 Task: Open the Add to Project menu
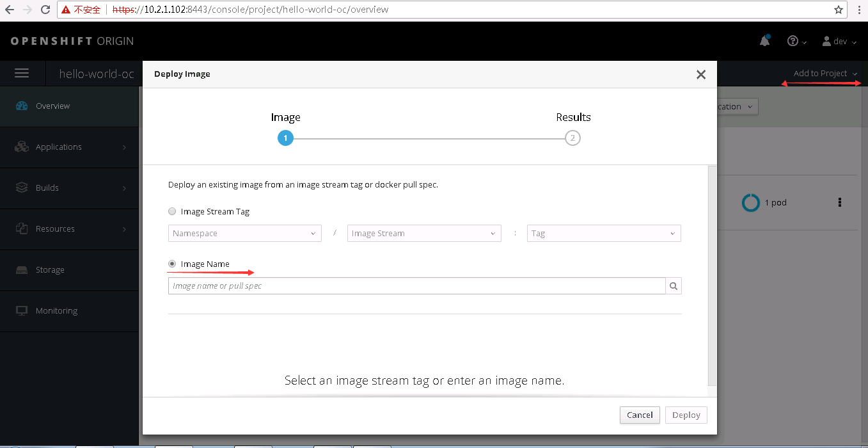click(825, 74)
